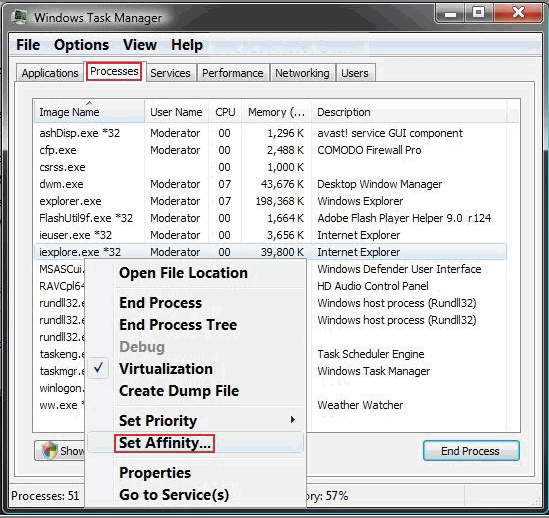
Task: Sort by User Name column header
Action: pyautogui.click(x=176, y=112)
